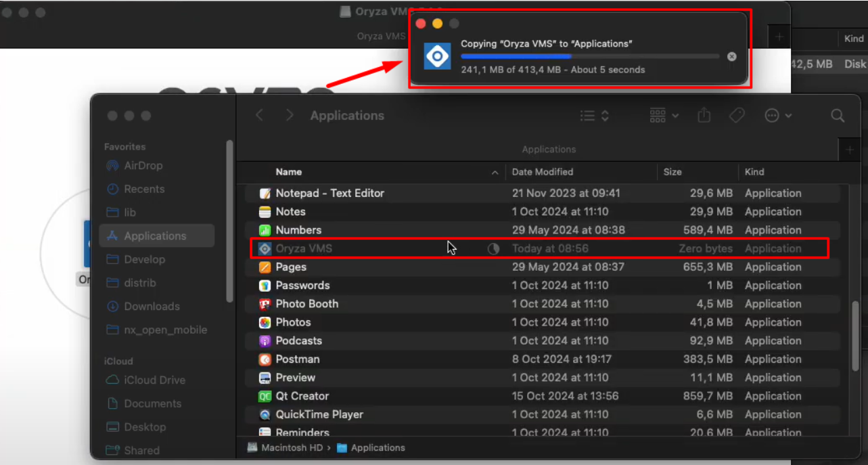Select the Podcasts app icon

265,341
